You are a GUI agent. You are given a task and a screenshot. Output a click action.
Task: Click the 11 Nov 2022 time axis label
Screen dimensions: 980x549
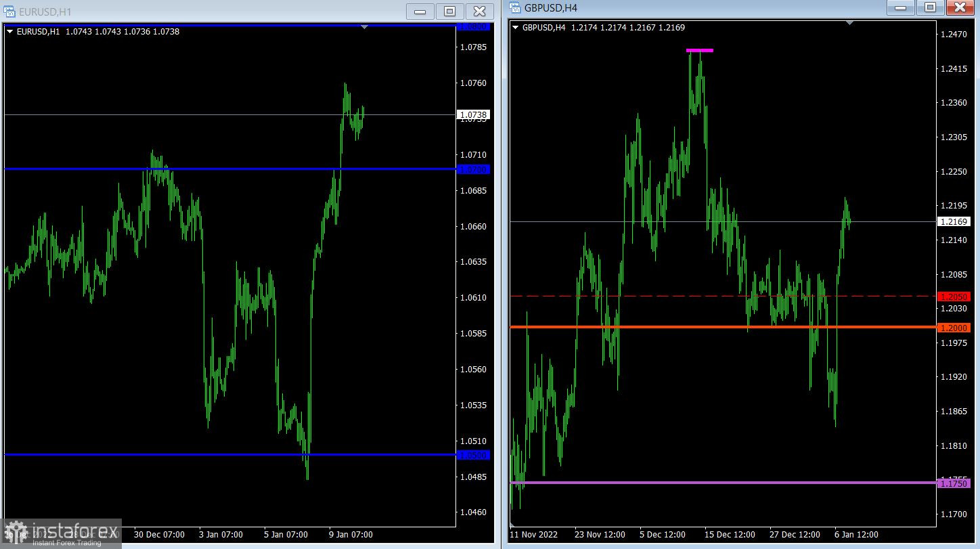535,535
